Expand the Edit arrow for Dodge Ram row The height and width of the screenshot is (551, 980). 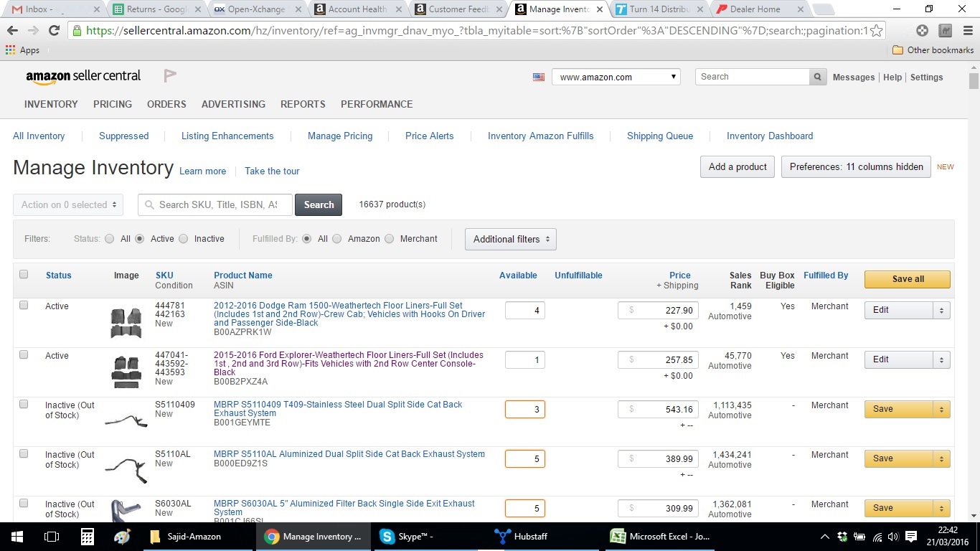[942, 310]
